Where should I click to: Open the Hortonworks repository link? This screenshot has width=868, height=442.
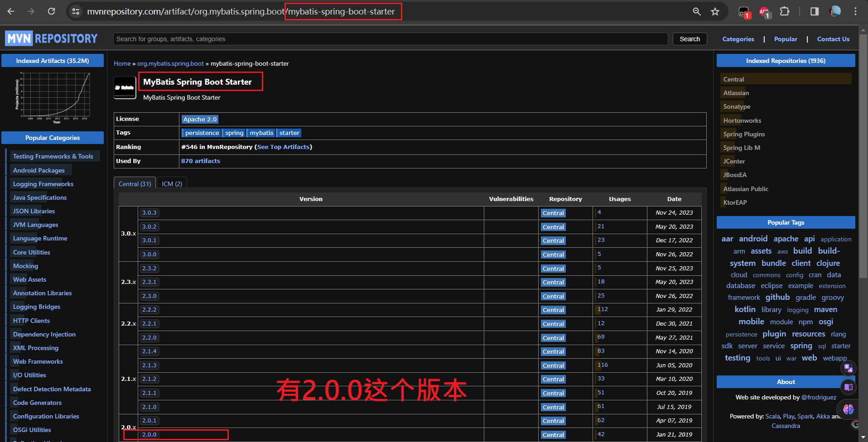(742, 120)
